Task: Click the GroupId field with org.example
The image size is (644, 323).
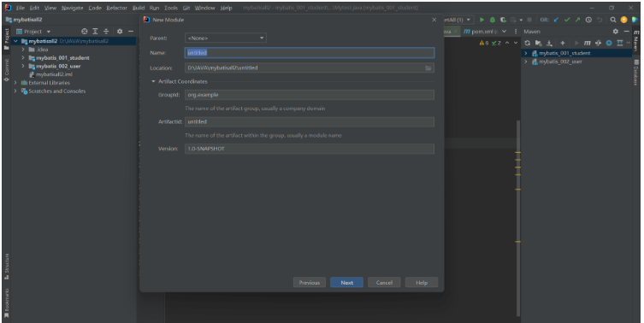Action: tap(310, 95)
